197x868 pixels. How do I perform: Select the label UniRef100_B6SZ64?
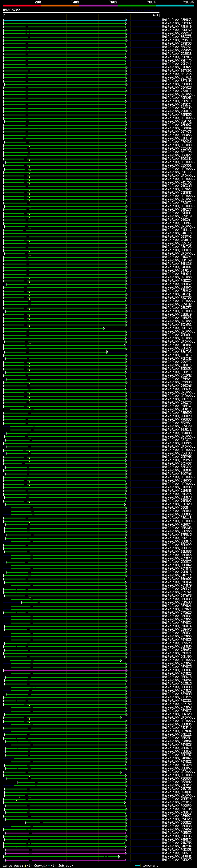(177, 47)
